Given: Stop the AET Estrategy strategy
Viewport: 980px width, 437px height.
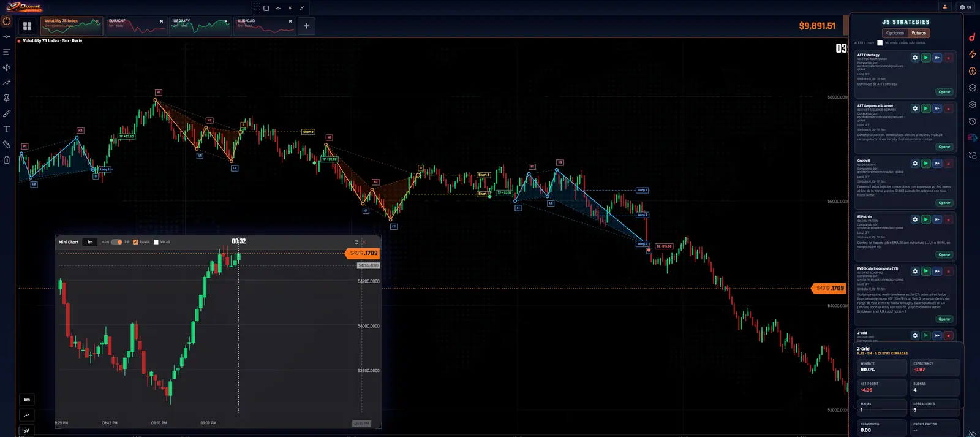Looking at the screenshot, I should [x=948, y=58].
